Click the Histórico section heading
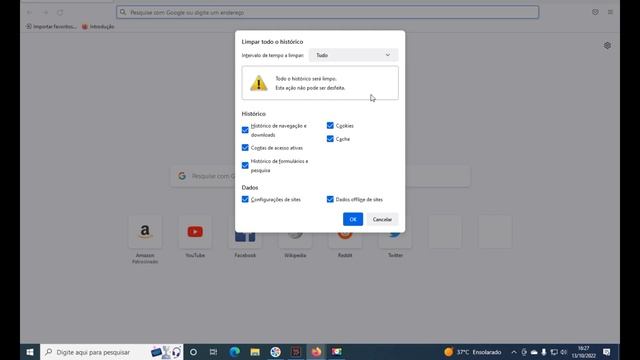 click(x=253, y=114)
